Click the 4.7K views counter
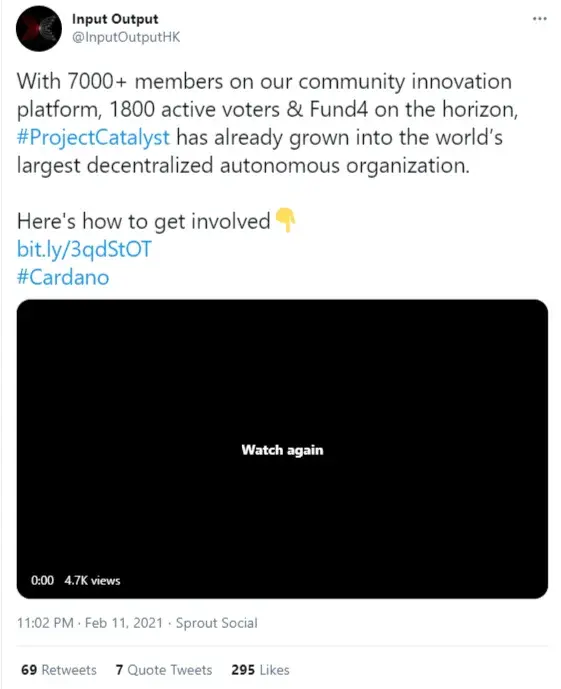This screenshot has width=561, height=689. [92, 580]
